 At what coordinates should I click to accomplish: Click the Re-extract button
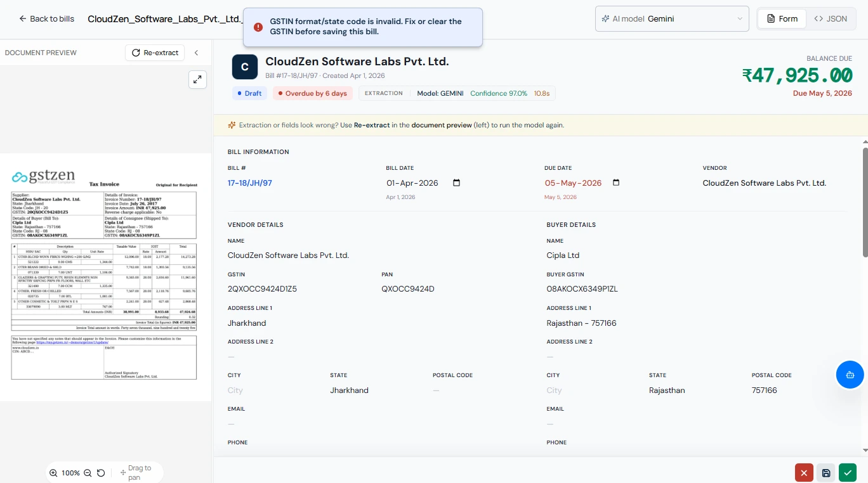click(155, 53)
